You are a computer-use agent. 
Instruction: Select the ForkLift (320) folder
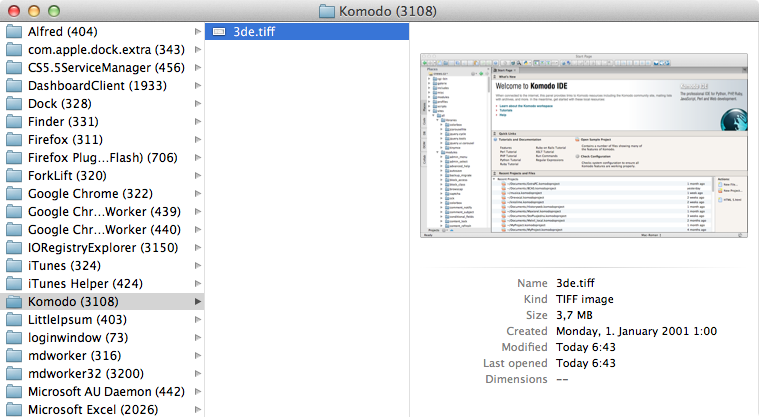coord(69,175)
